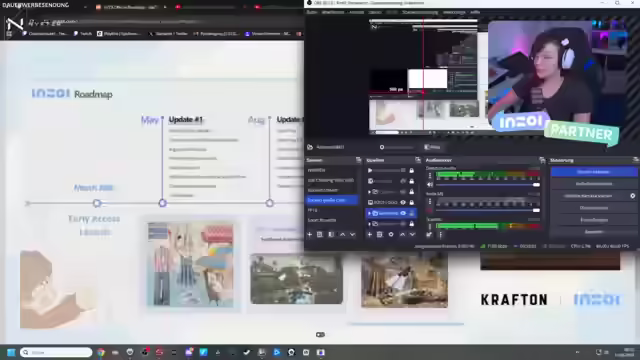Mute the Desktop Audio speaker icon
Screen dimensions: 640x360
tap(429, 185)
